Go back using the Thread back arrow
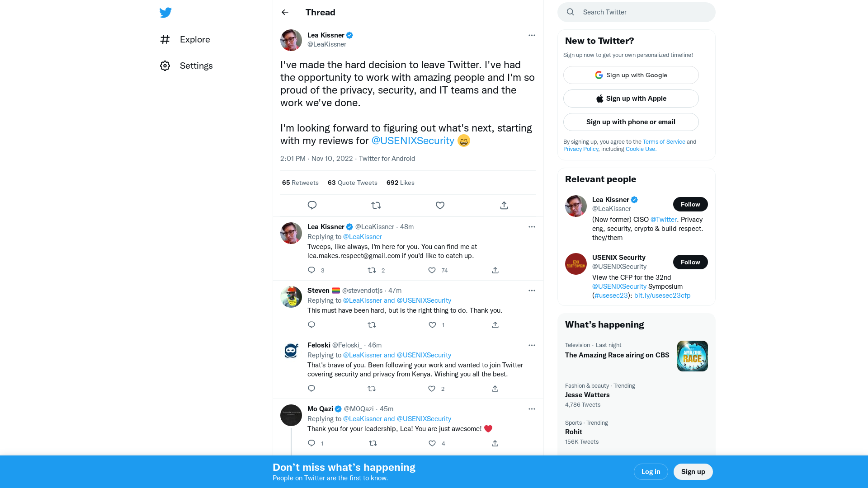Viewport: 868px width, 488px height. 284,12
